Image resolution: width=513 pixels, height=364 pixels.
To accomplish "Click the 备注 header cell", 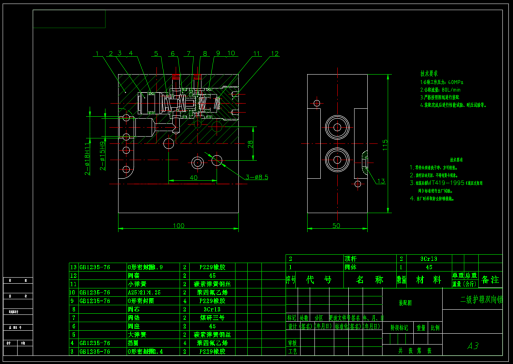I will click(490, 280).
